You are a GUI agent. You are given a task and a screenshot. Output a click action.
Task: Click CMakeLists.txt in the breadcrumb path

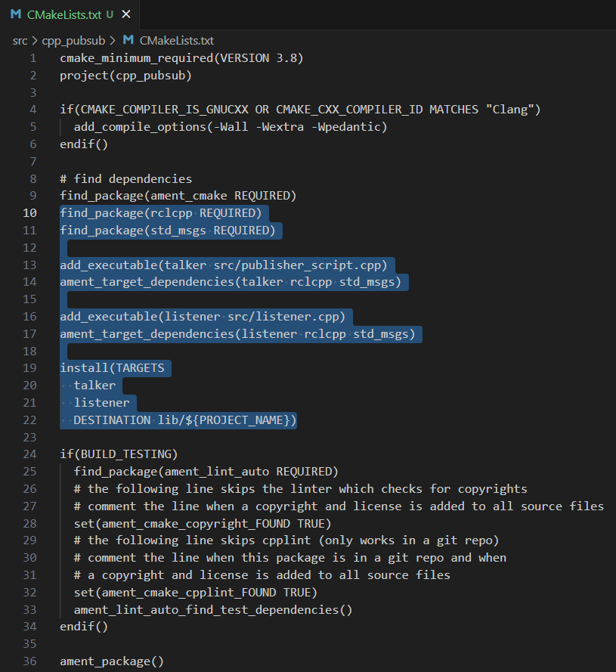177,41
